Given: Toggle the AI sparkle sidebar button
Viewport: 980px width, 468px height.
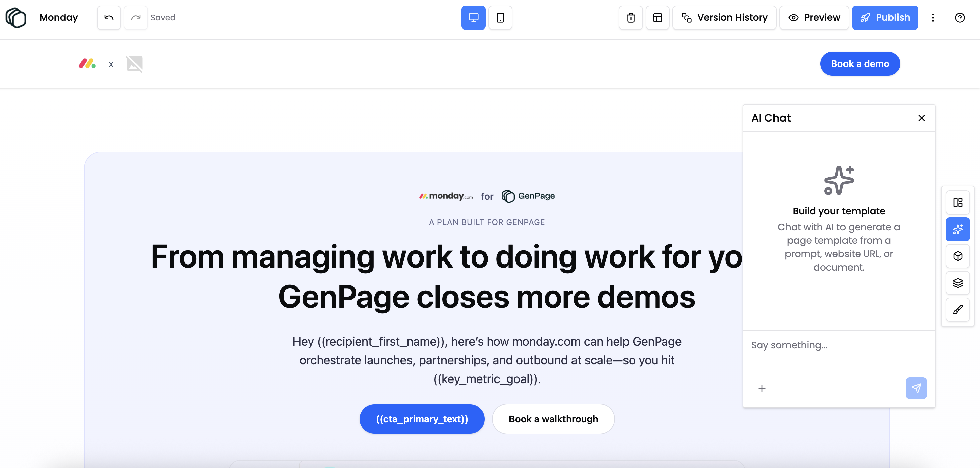Looking at the screenshot, I should pyautogui.click(x=958, y=229).
